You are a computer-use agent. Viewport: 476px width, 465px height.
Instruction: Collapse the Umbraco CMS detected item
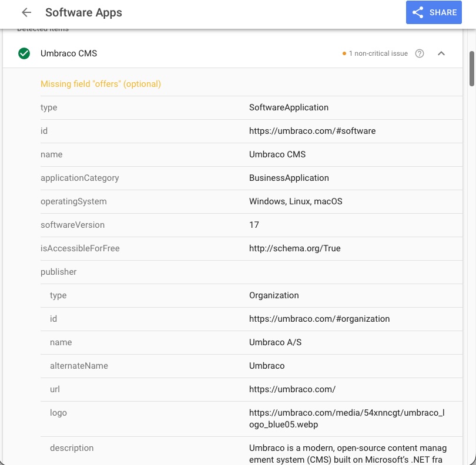click(441, 53)
